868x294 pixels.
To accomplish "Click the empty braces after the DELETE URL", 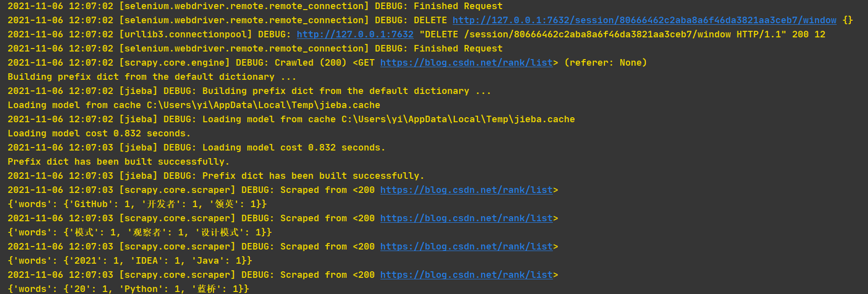I will [848, 20].
